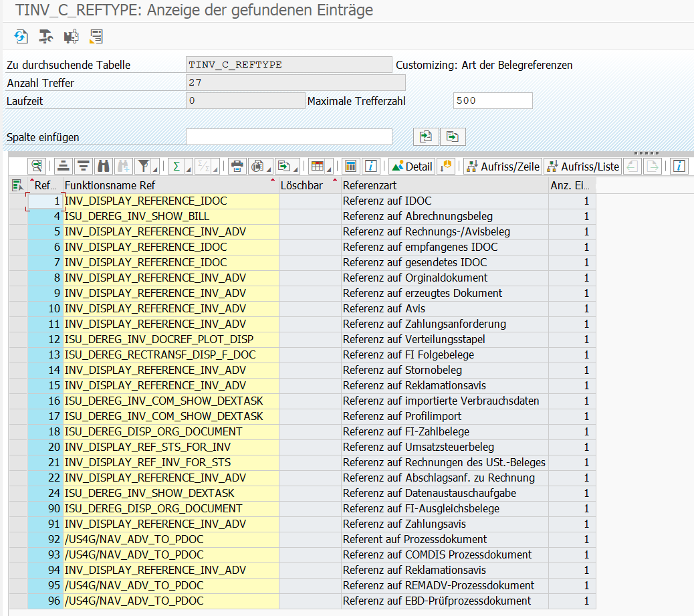Open the sum total dropdown
This screenshot has height=616, width=694.
pos(188,167)
